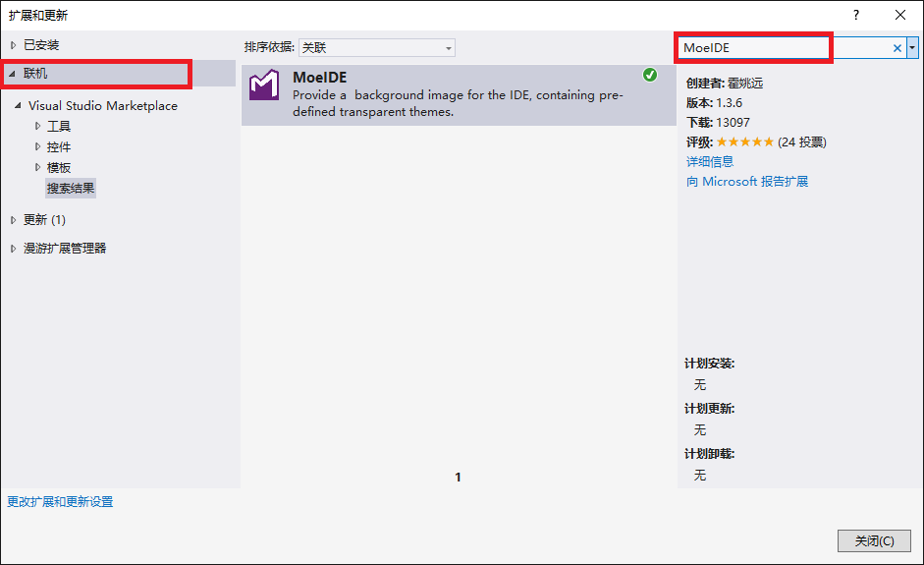Click the 创建者: 霍姚远 text
This screenshot has width=924, height=565.
pyautogui.click(x=725, y=84)
